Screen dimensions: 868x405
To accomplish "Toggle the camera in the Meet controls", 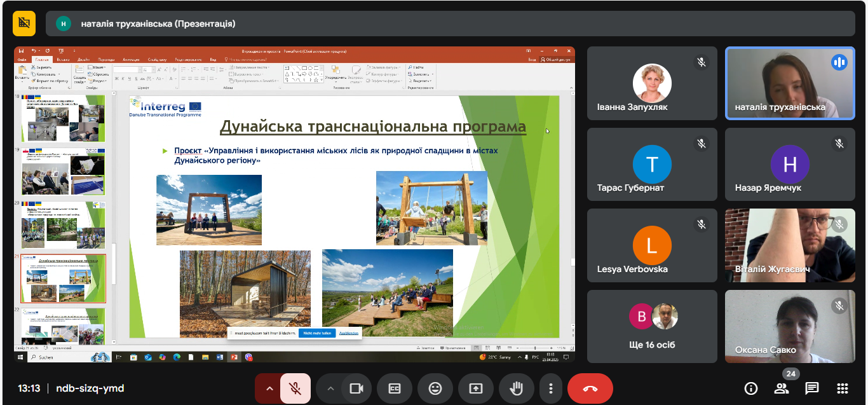I will [x=356, y=388].
